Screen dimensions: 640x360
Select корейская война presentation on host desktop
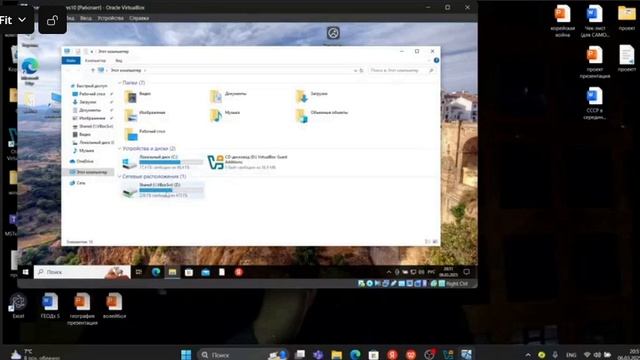[563, 21]
